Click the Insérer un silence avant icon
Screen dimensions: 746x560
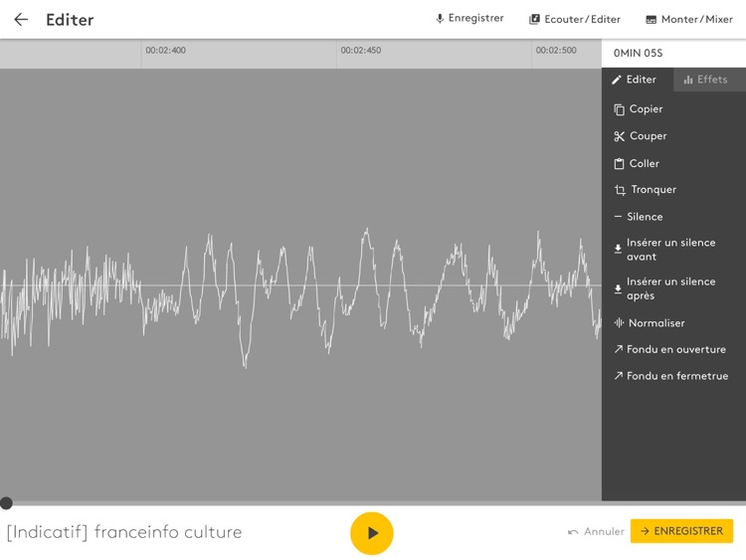point(618,249)
